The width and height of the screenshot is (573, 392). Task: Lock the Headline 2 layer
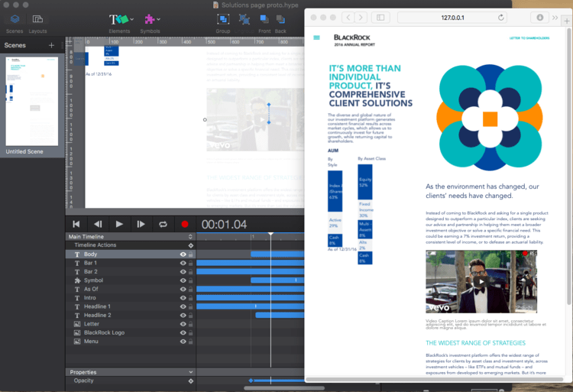click(x=191, y=316)
